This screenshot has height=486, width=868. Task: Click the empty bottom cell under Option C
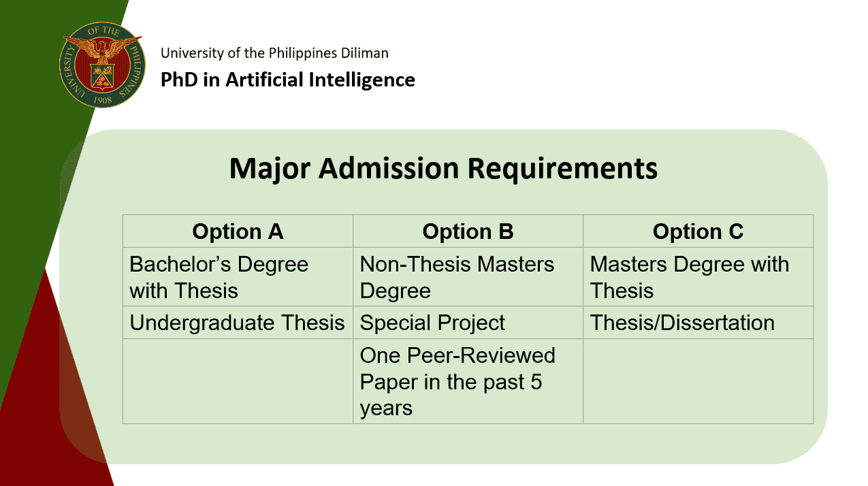(698, 381)
